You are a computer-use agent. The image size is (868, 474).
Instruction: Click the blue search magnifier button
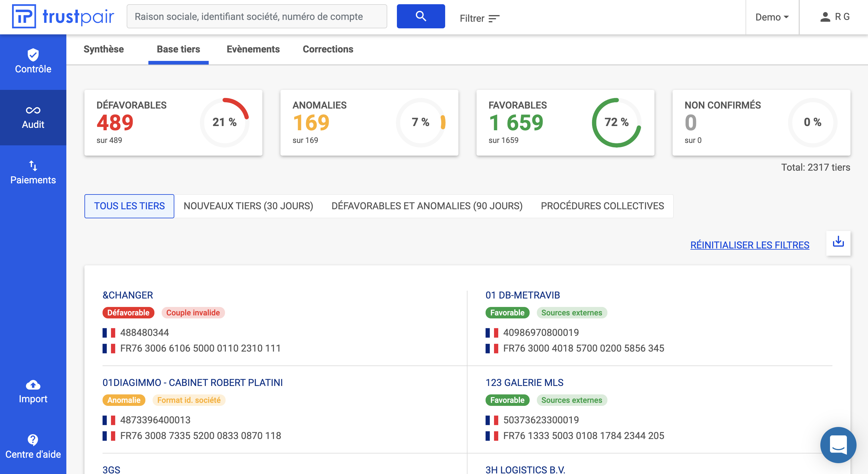[x=420, y=16]
